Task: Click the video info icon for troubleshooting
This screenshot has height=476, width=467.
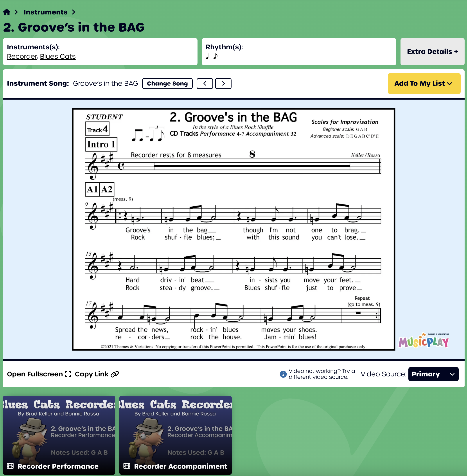Action: tap(283, 373)
